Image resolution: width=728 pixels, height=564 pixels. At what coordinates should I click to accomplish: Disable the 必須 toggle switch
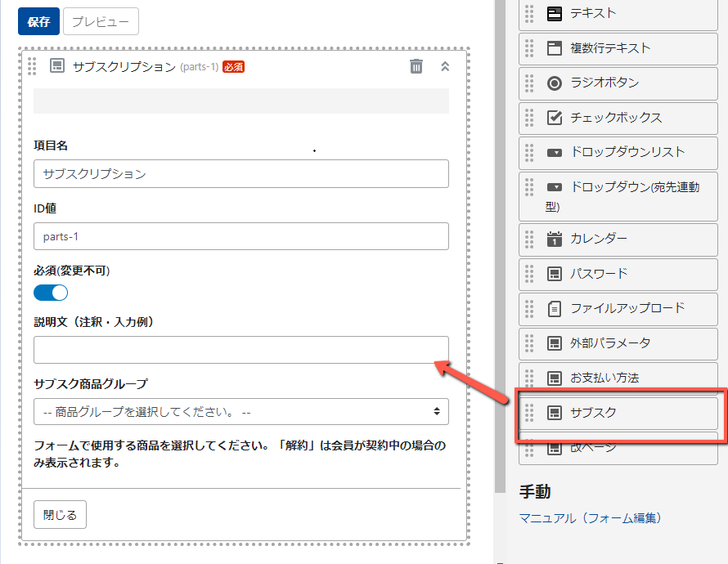tap(50, 293)
